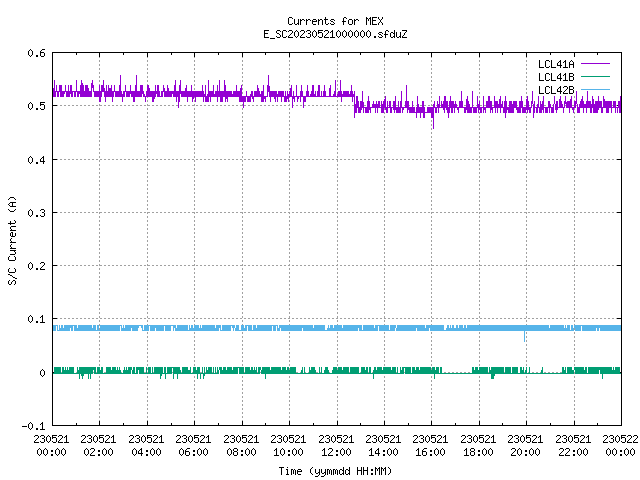
Task: Click the "0.5" y-axis tick label
Action: click(x=36, y=106)
